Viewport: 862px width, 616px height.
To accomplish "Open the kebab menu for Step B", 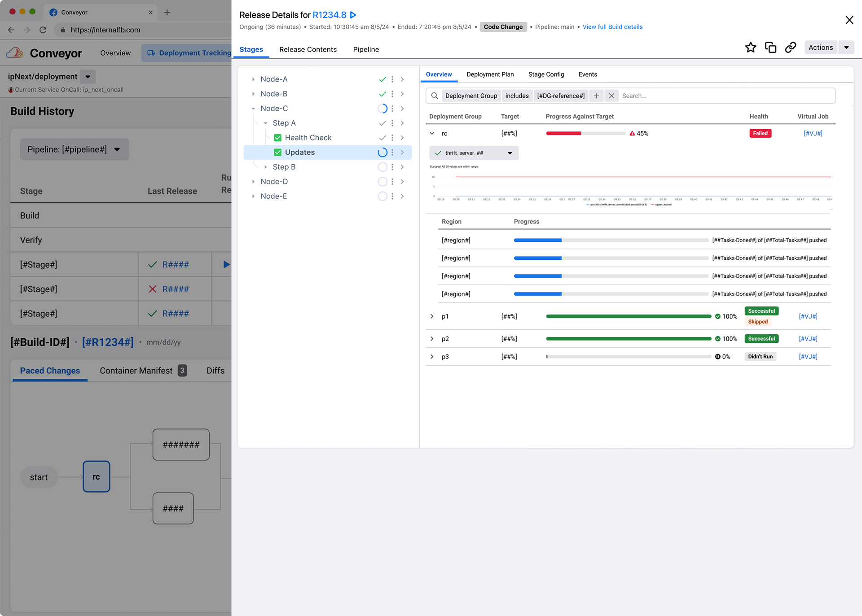I will tap(392, 167).
